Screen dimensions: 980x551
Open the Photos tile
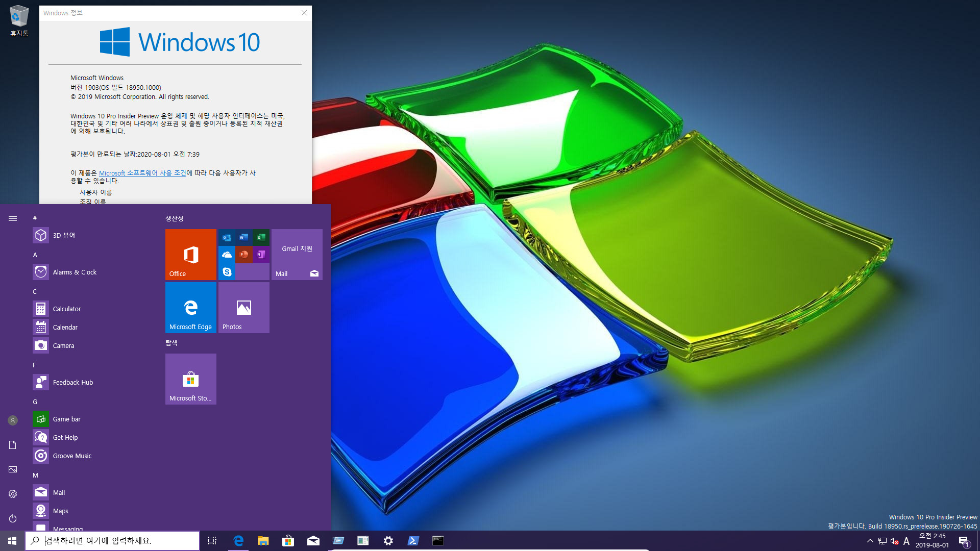tap(244, 308)
